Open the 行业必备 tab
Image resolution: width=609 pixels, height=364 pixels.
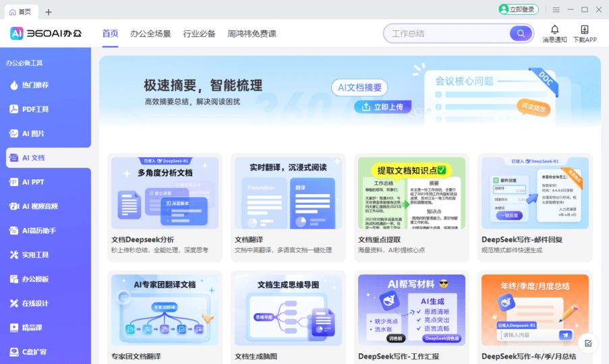[x=199, y=34]
